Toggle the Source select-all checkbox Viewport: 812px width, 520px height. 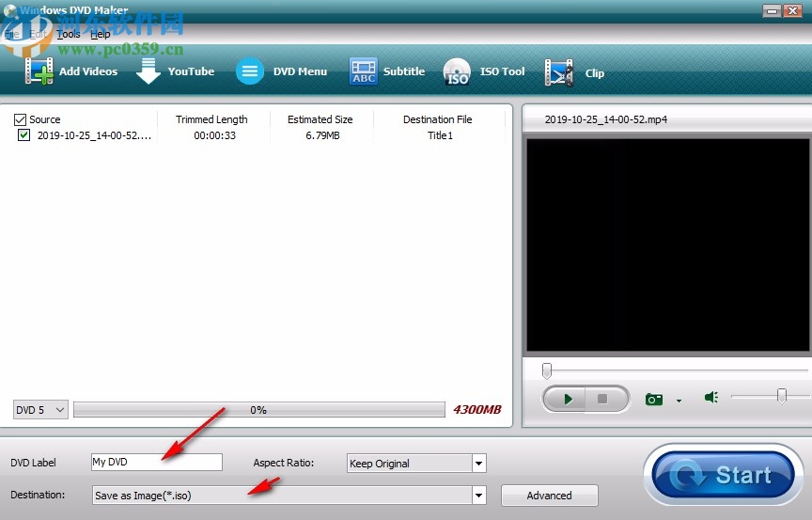[20, 119]
